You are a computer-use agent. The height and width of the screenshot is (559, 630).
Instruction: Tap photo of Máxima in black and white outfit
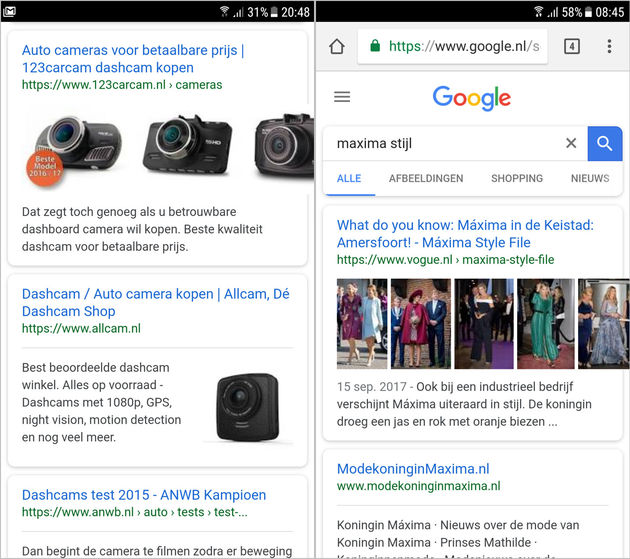point(484,324)
